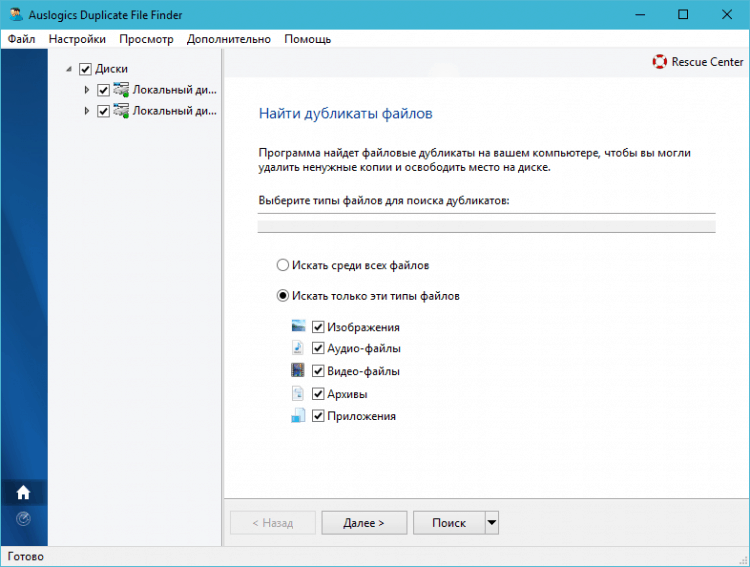Image resolution: width=750 pixels, height=567 pixels.
Task: Maximize the Auslogics window
Action: (683, 14)
